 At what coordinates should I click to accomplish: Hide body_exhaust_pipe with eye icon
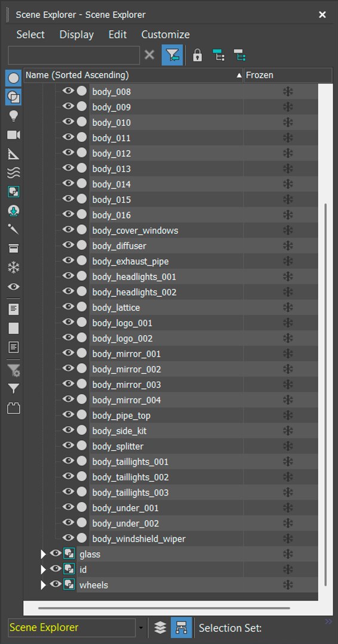[x=68, y=261]
